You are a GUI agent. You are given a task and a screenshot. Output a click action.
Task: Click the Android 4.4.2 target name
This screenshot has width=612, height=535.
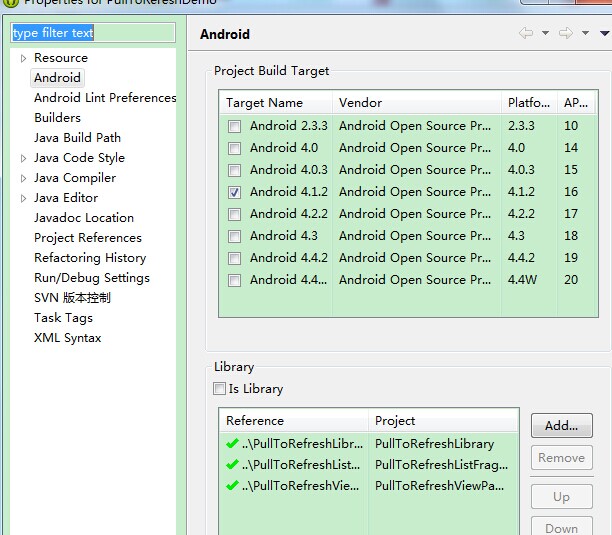point(289,258)
